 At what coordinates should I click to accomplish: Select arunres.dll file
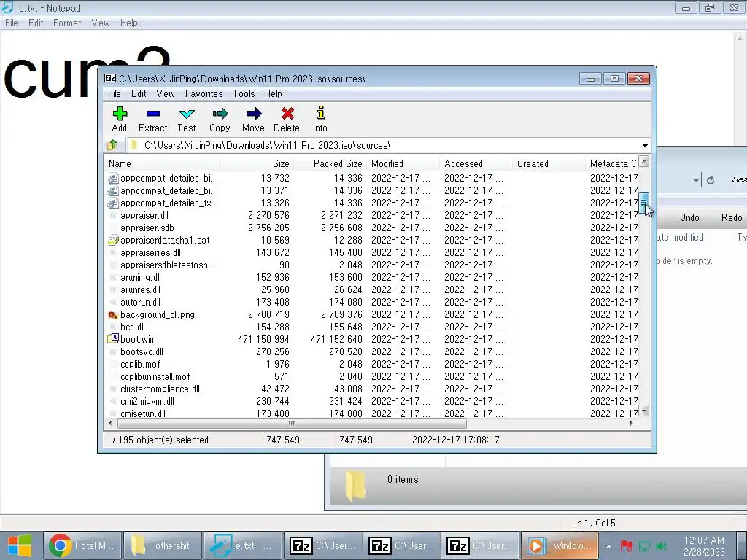[x=140, y=289]
